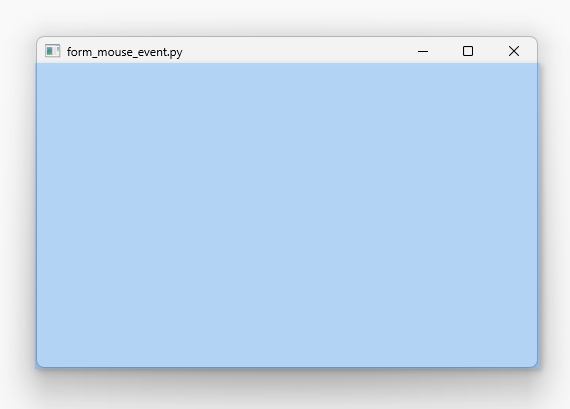570x409 pixels.
Task: Click the blue area just below title bar
Action: pos(287,69)
